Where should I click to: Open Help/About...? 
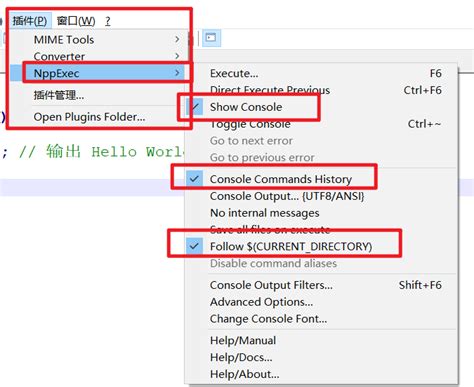pyautogui.click(x=322, y=374)
